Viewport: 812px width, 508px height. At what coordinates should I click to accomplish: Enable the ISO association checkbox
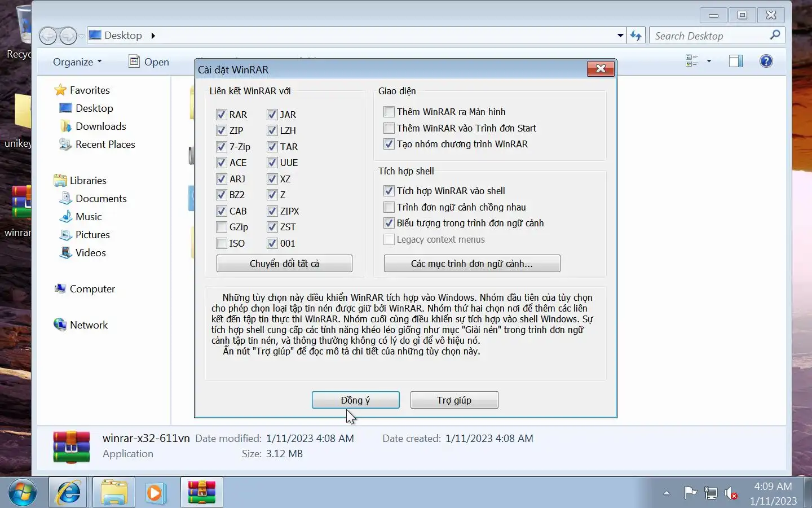[222, 243]
